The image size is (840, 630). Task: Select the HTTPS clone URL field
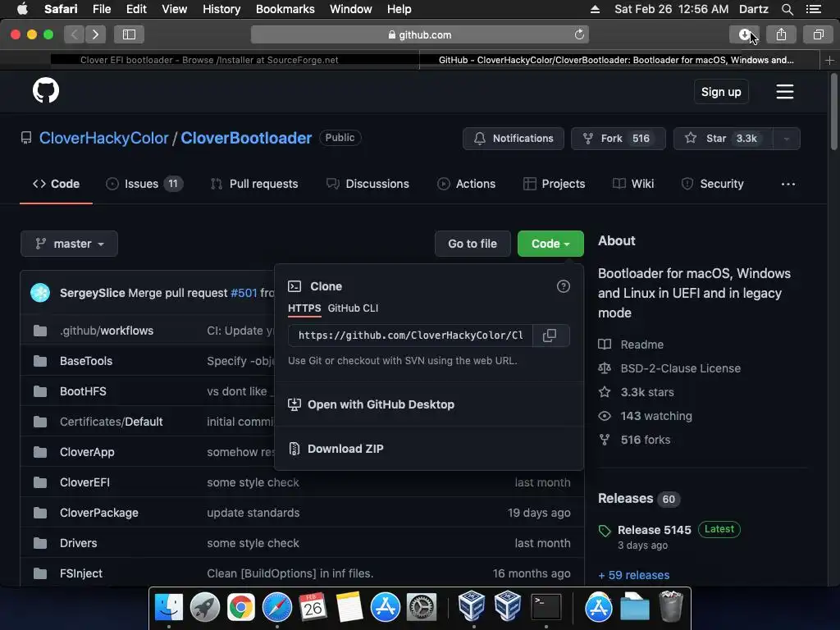pos(410,336)
